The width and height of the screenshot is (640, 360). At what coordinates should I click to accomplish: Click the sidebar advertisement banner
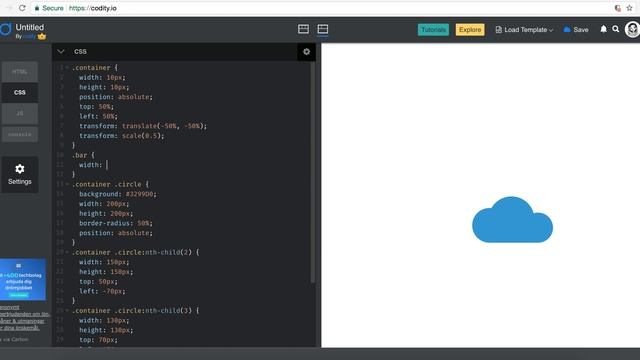[x=22, y=280]
